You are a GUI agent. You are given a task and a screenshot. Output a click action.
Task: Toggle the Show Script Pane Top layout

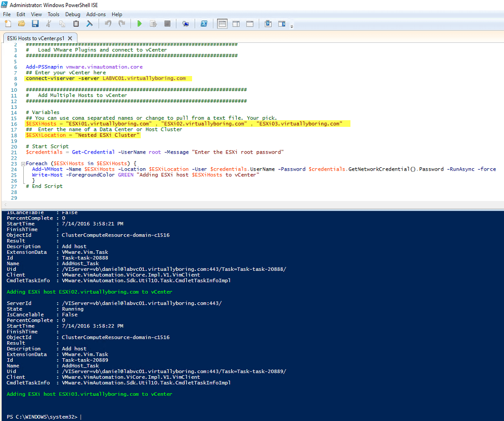222,23
